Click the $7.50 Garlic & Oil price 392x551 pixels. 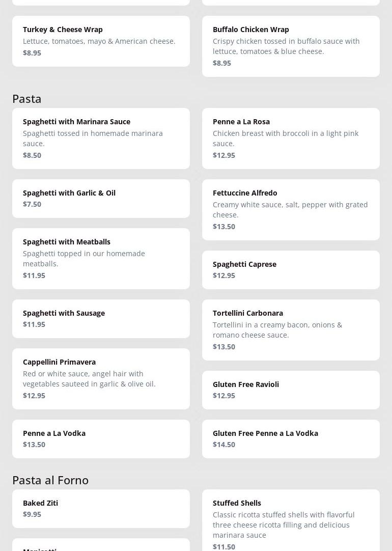pos(32,204)
